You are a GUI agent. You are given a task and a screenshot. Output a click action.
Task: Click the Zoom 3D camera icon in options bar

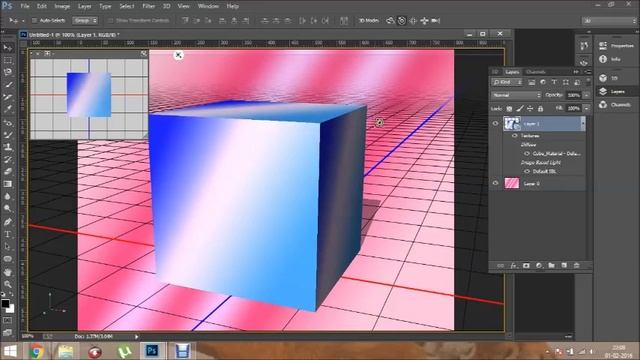(436, 20)
